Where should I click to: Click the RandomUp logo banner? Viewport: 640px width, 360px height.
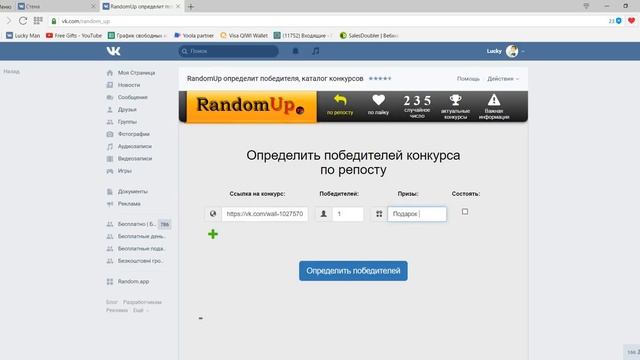pyautogui.click(x=251, y=107)
